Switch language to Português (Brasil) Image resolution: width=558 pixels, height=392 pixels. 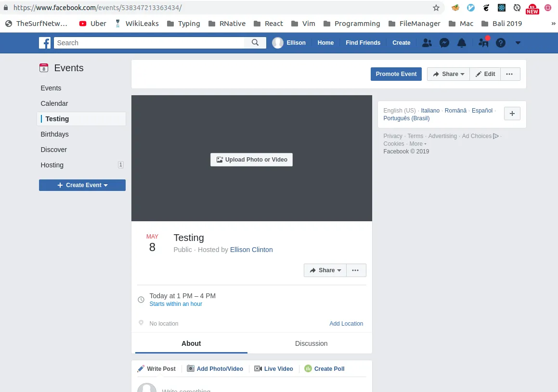(x=406, y=118)
